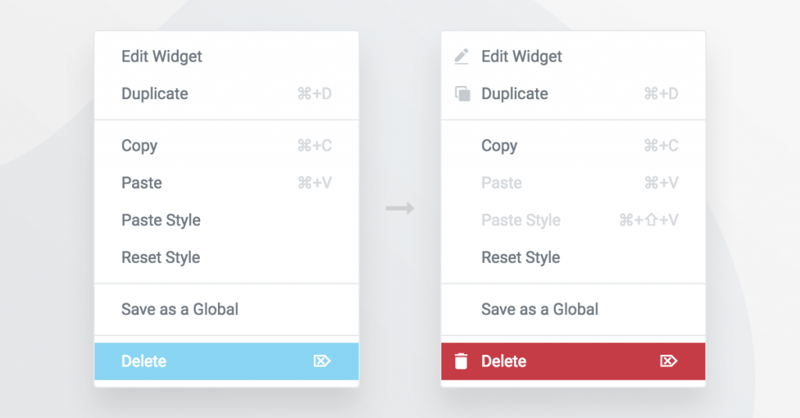Click the backspace key icon in the blue Delete row

click(322, 361)
